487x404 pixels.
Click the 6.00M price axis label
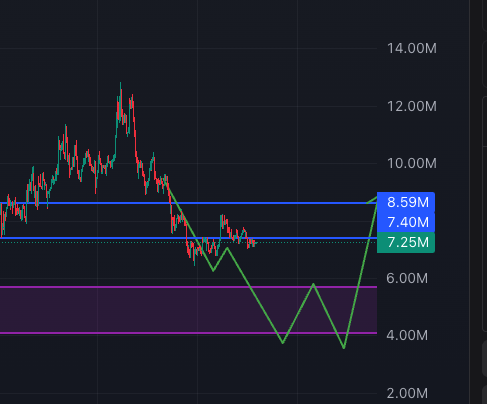(x=407, y=278)
